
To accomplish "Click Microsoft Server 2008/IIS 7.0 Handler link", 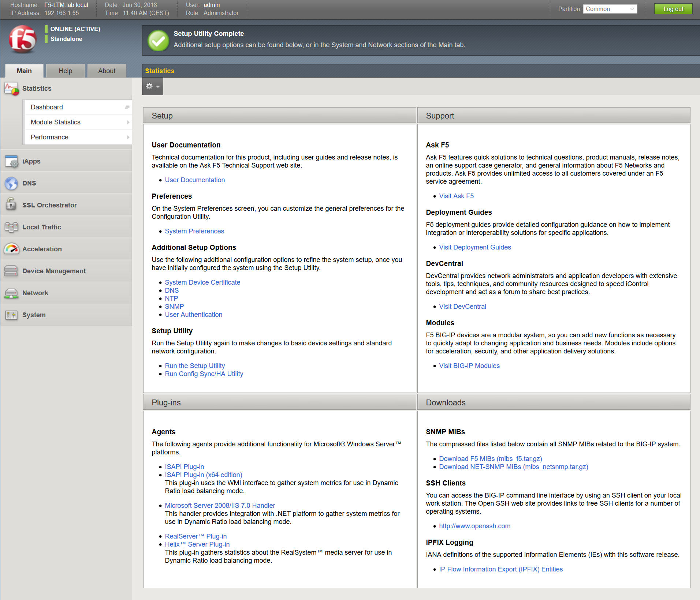I will click(x=220, y=506).
